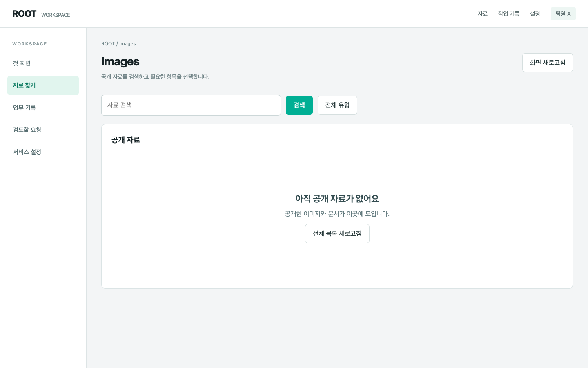Viewport: 588px width, 368px height.
Task: Open the 전체 유형 filter dropdown
Action: [337, 105]
